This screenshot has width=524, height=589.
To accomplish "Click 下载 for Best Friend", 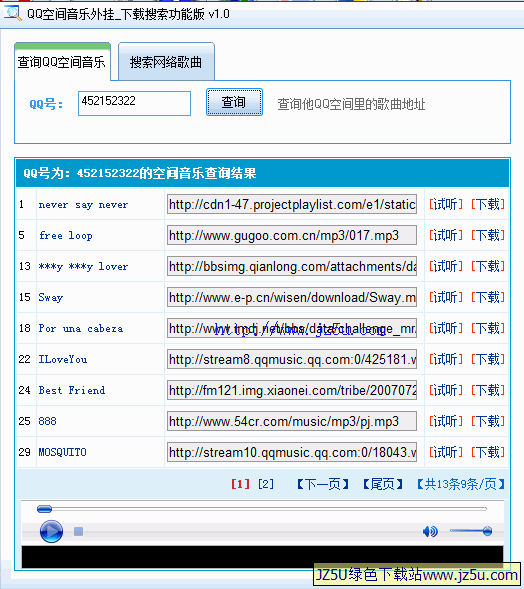I will (x=488, y=390).
